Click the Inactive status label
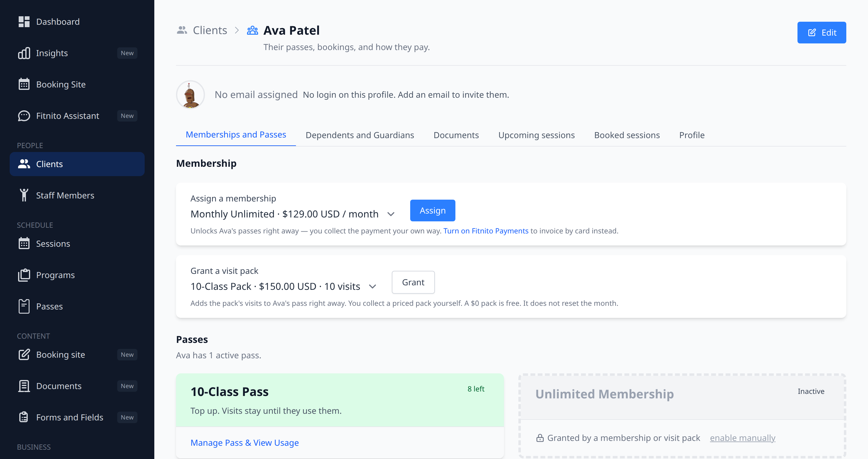 (811, 391)
